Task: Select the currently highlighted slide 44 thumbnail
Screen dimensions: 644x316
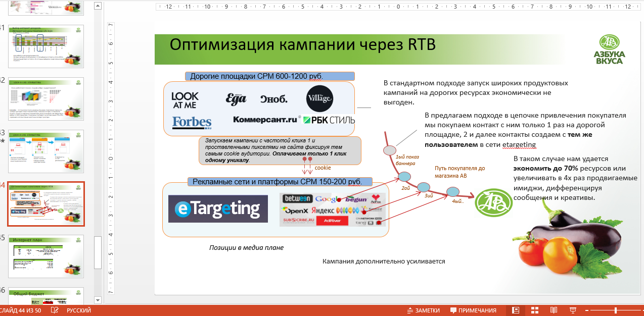Action: point(45,204)
